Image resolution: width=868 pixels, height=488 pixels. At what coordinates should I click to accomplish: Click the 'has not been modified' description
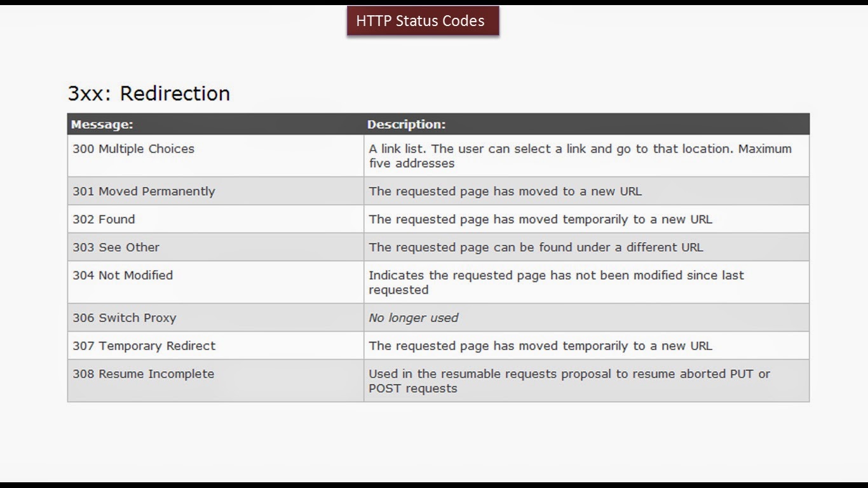(x=556, y=282)
